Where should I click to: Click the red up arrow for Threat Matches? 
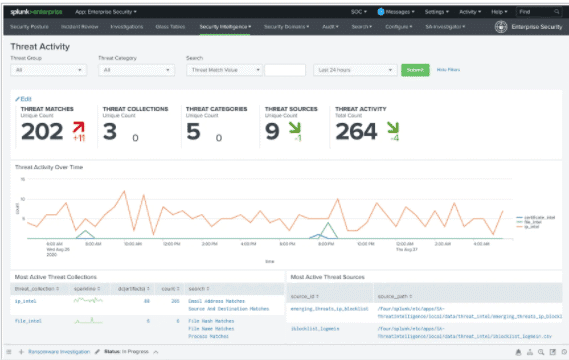78,127
